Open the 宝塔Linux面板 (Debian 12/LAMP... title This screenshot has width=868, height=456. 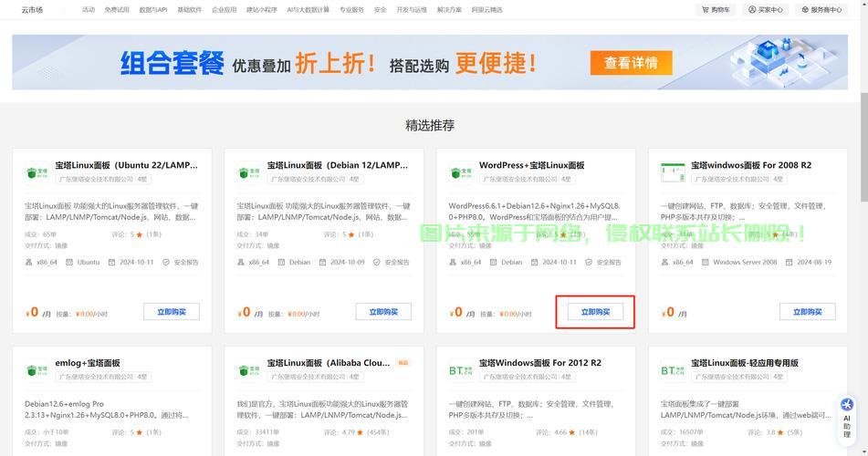point(338,165)
